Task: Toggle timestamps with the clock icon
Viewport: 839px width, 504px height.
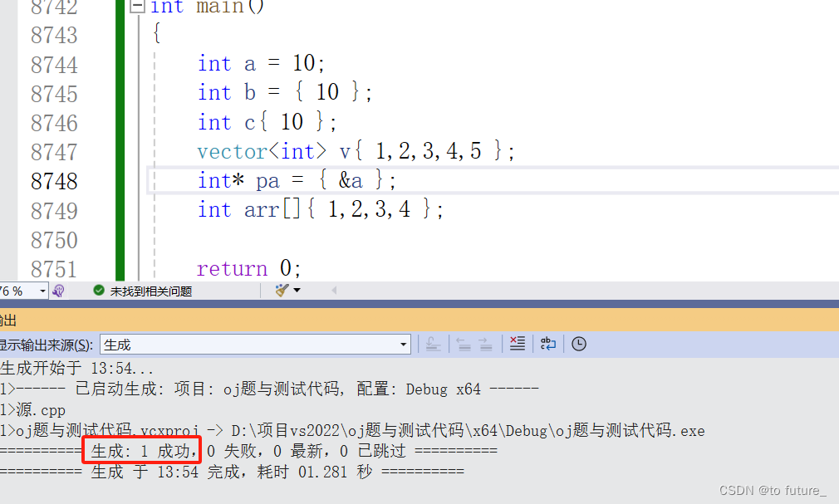Action: pyautogui.click(x=578, y=344)
